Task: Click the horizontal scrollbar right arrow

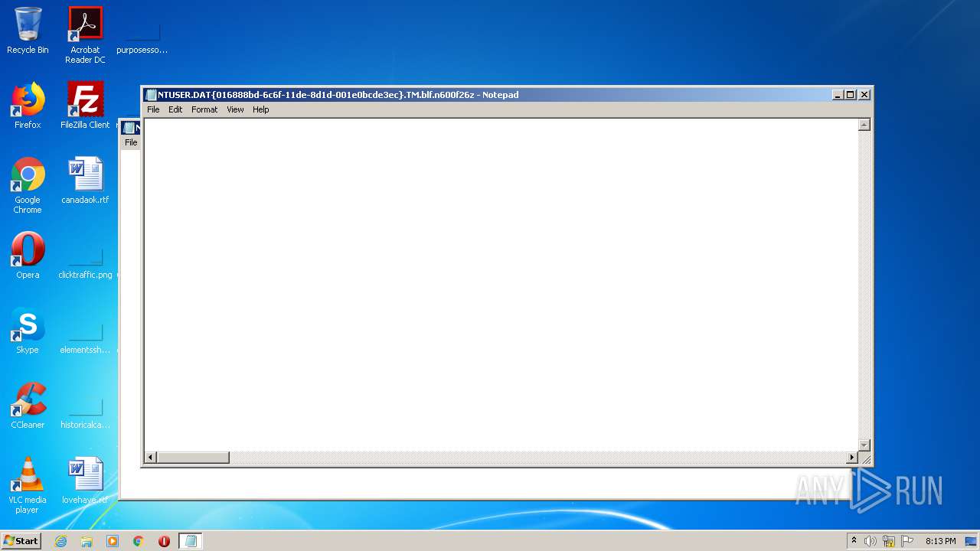Action: (x=851, y=458)
